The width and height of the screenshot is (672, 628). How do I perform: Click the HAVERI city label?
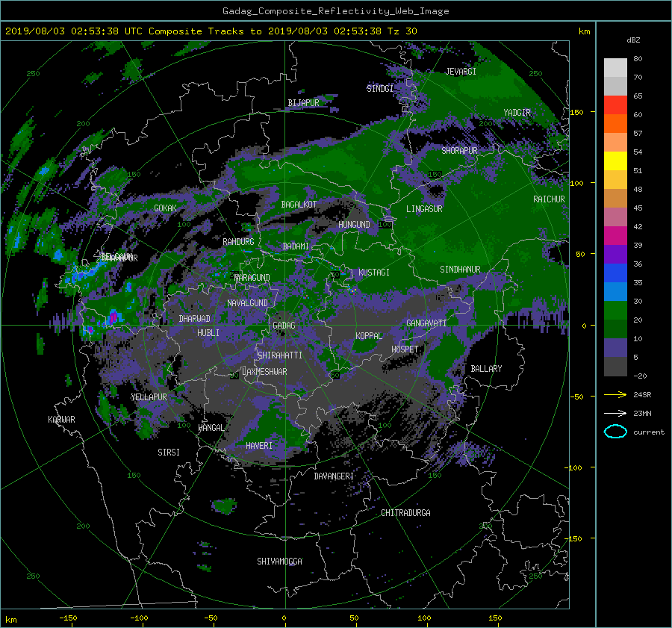pos(259,446)
